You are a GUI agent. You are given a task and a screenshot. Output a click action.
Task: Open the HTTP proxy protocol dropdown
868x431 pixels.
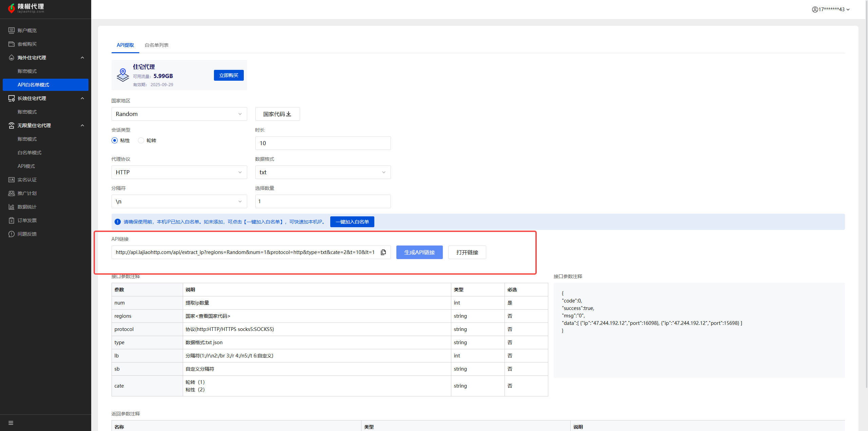179,172
